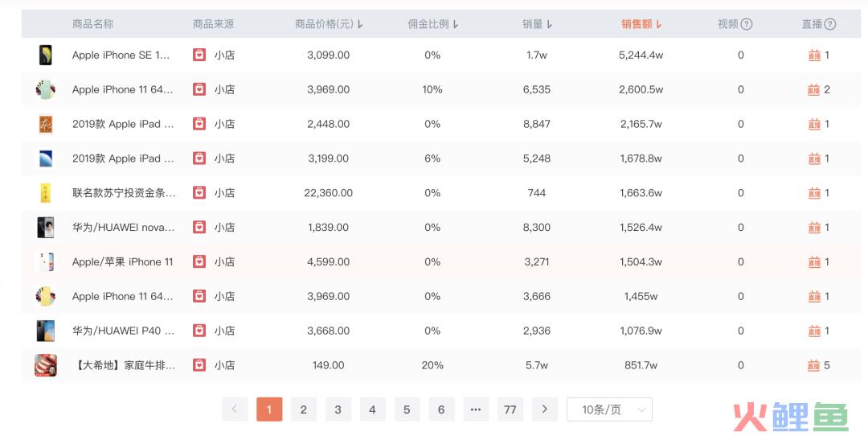
Task: Sort by 商品价格(元) column
Action: 329,24
